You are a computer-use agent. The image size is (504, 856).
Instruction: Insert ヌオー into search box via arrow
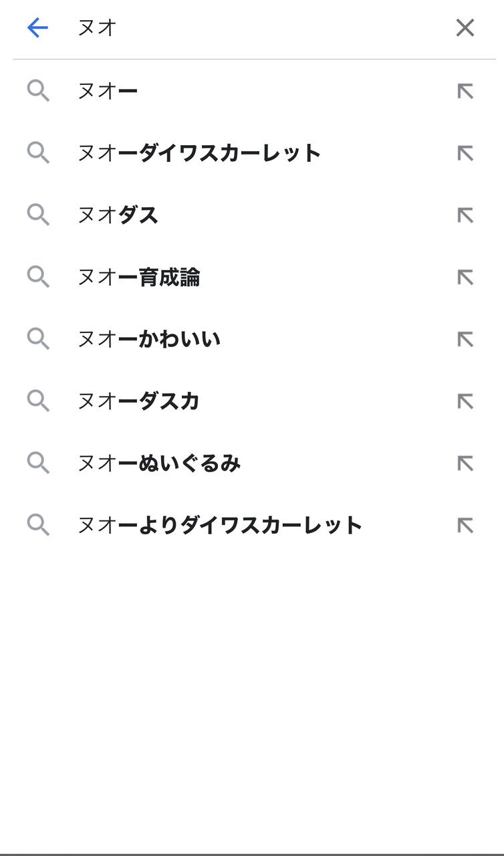point(465,91)
